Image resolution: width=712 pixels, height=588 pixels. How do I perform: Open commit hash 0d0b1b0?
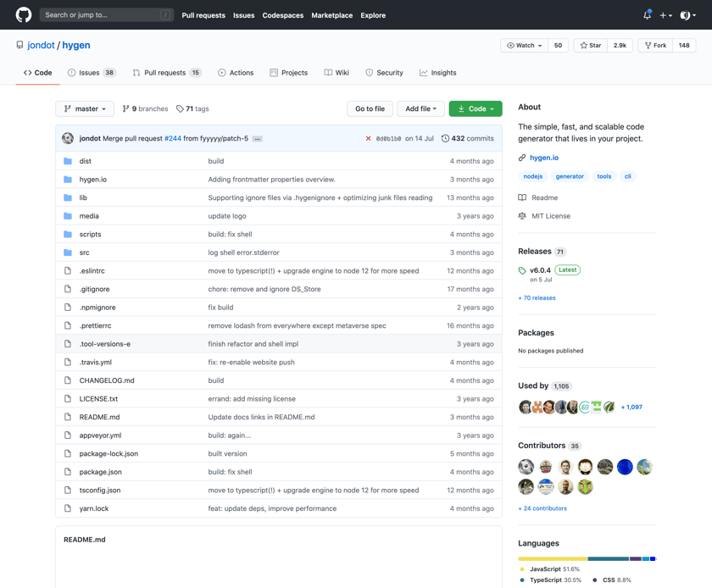(x=388, y=139)
